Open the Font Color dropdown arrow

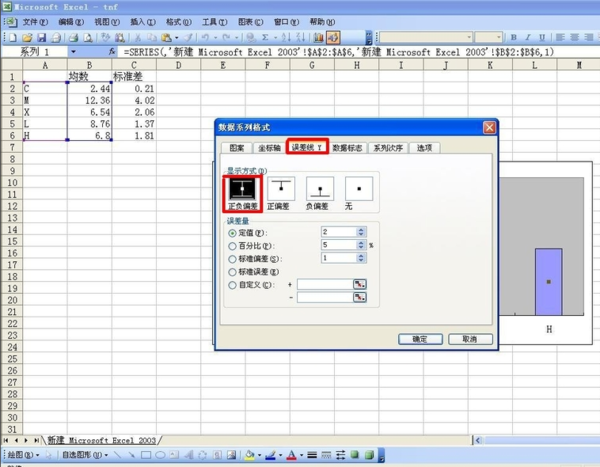point(302,455)
